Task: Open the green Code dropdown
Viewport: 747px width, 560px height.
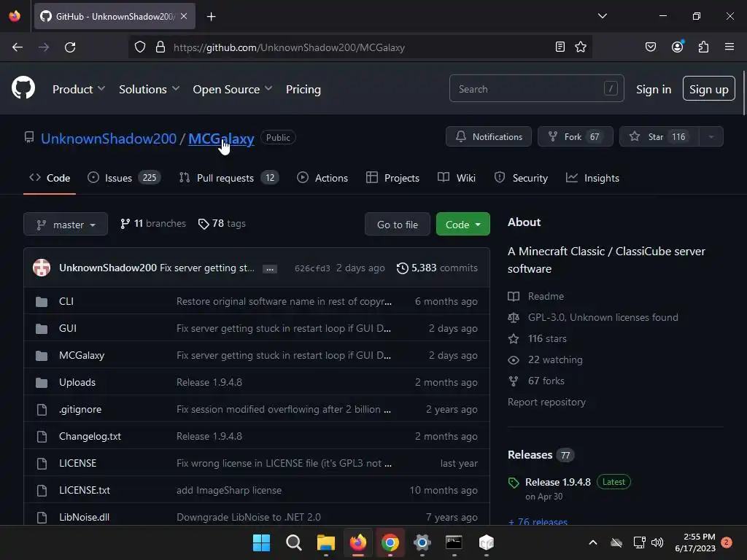Action: 462,225
